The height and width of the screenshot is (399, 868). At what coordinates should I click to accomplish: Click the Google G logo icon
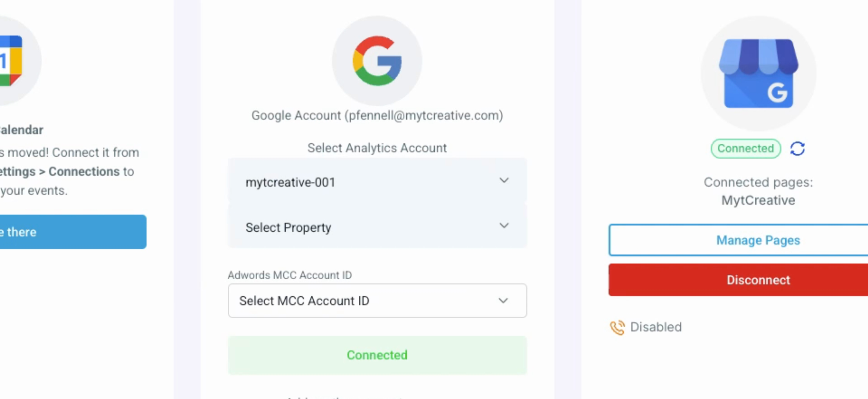pyautogui.click(x=377, y=61)
